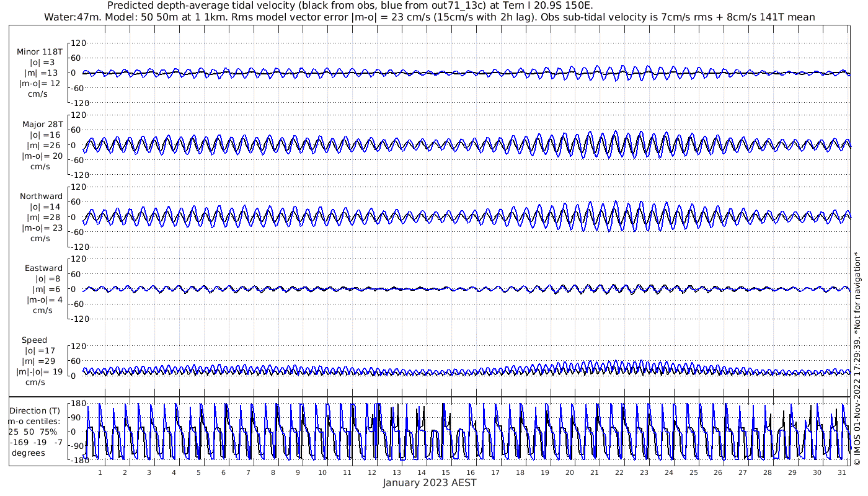The width and height of the screenshot is (868, 496).
Task: Select the 'Minor 118T' panel label
Action: tap(40, 52)
